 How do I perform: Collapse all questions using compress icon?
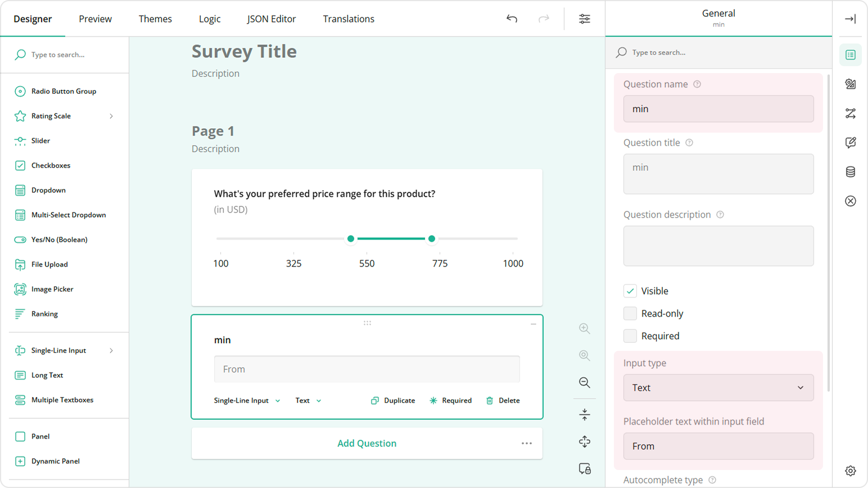click(x=584, y=414)
